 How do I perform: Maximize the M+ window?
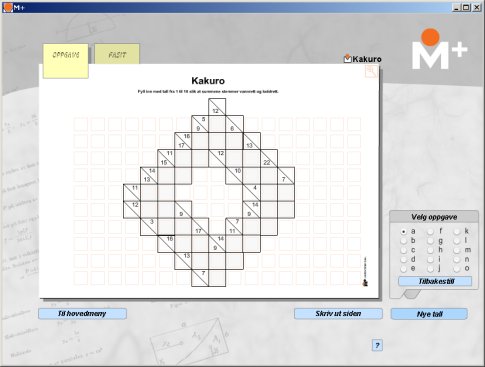click(466, 7)
